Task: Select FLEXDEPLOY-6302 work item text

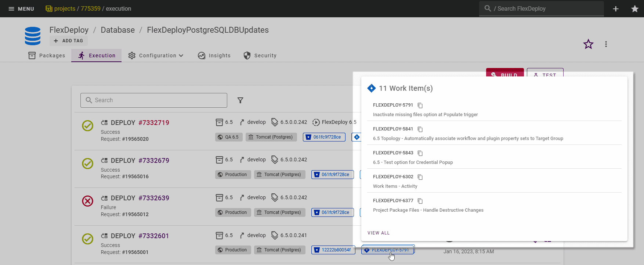Action: point(393,177)
